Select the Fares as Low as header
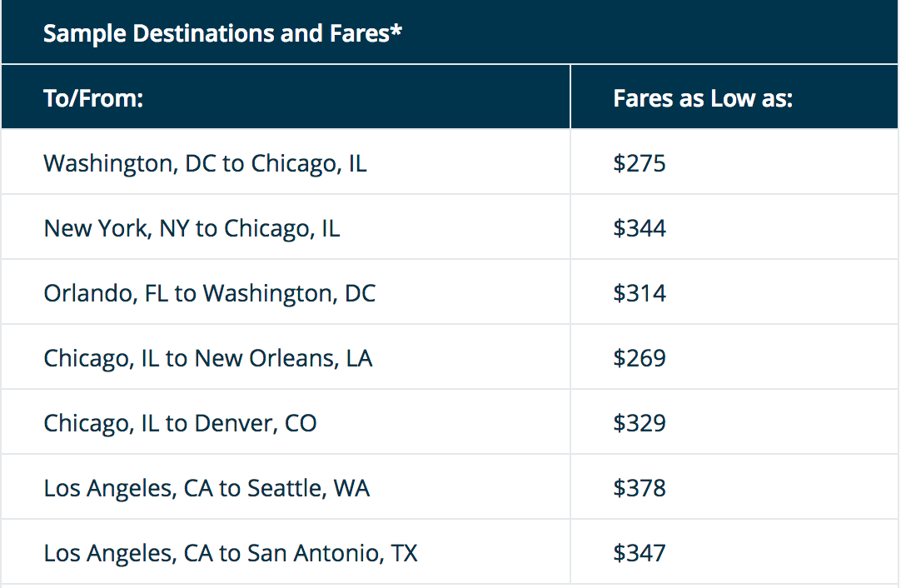This screenshot has width=901, height=588. (x=703, y=98)
